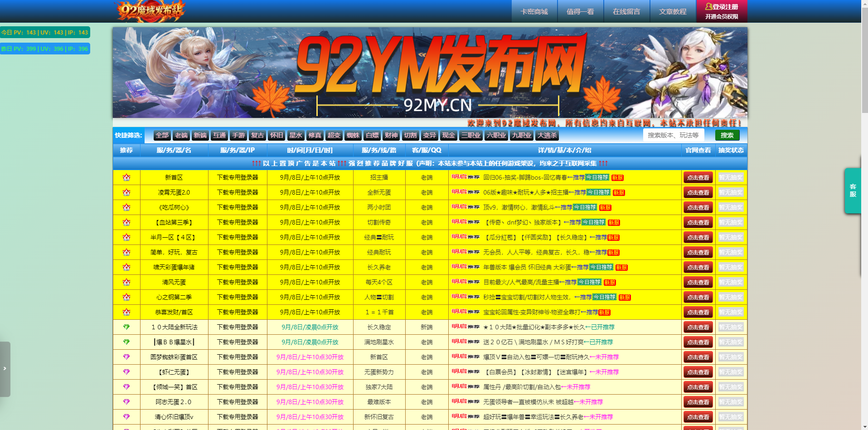
Task: Filter servers by 手游
Action: click(x=238, y=135)
